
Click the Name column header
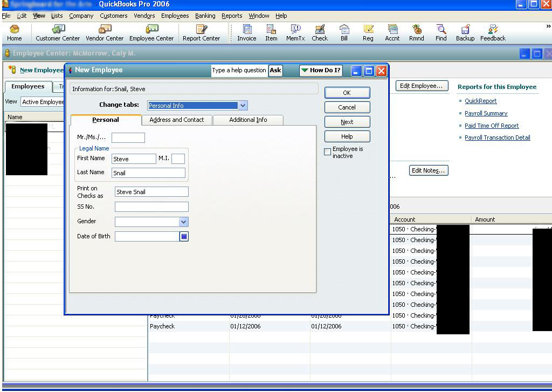click(x=34, y=118)
